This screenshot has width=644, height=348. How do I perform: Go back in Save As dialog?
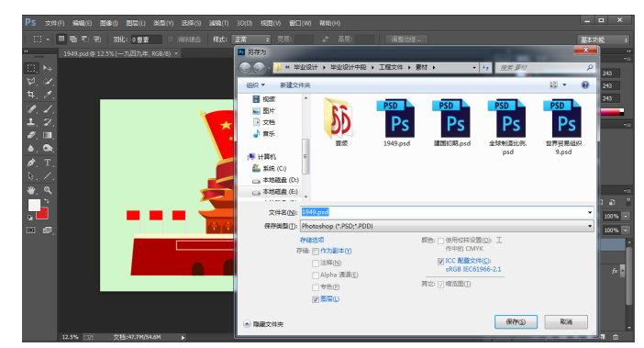[245, 68]
